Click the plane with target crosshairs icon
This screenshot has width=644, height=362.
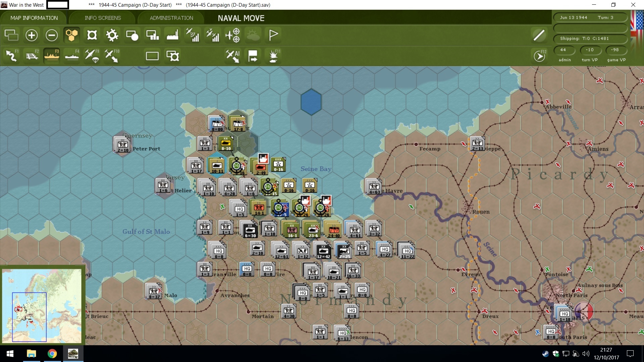click(x=233, y=35)
